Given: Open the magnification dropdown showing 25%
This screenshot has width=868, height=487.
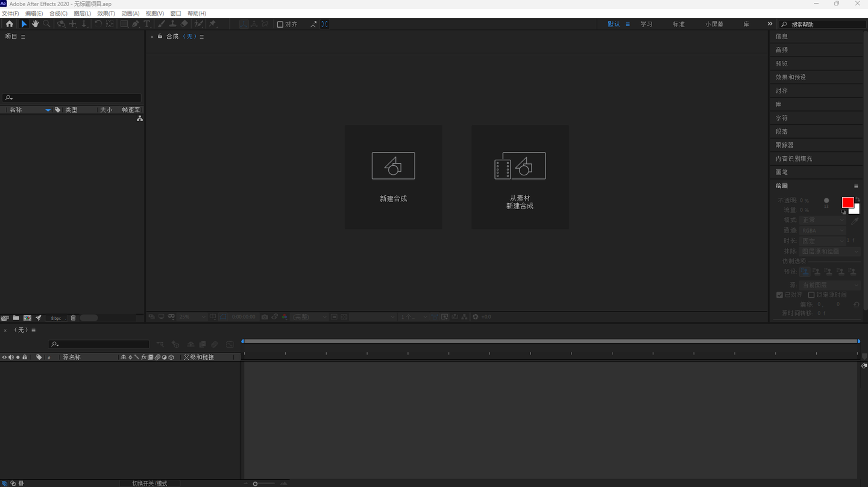Looking at the screenshot, I should (x=192, y=317).
